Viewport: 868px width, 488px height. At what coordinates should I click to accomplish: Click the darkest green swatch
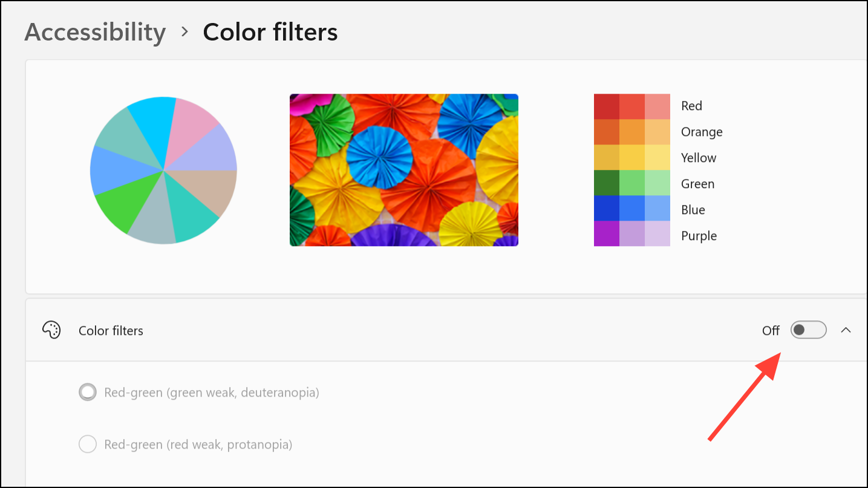pos(607,183)
